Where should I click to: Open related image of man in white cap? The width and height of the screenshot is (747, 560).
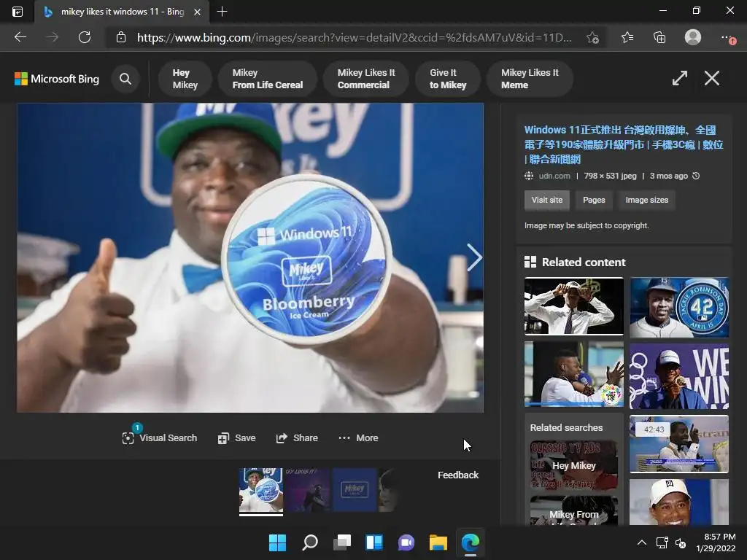(x=679, y=502)
